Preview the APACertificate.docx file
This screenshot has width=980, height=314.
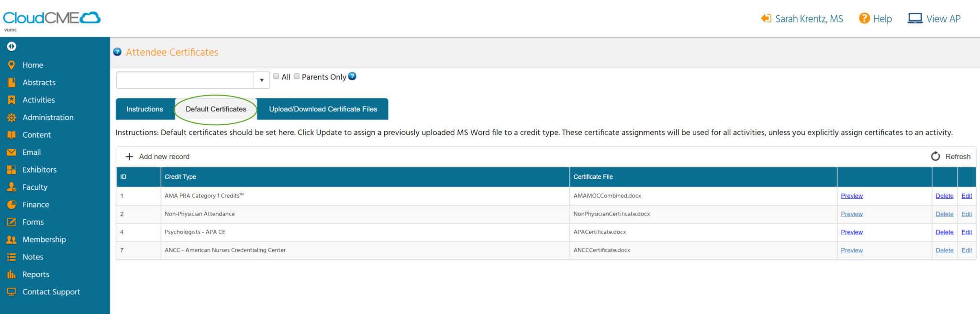(851, 232)
